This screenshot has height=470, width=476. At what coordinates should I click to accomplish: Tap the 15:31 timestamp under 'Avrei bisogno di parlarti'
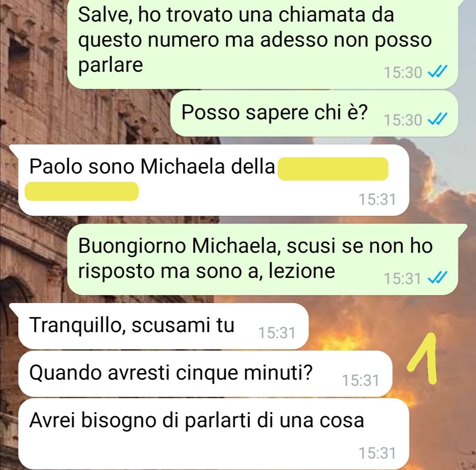coord(377,453)
